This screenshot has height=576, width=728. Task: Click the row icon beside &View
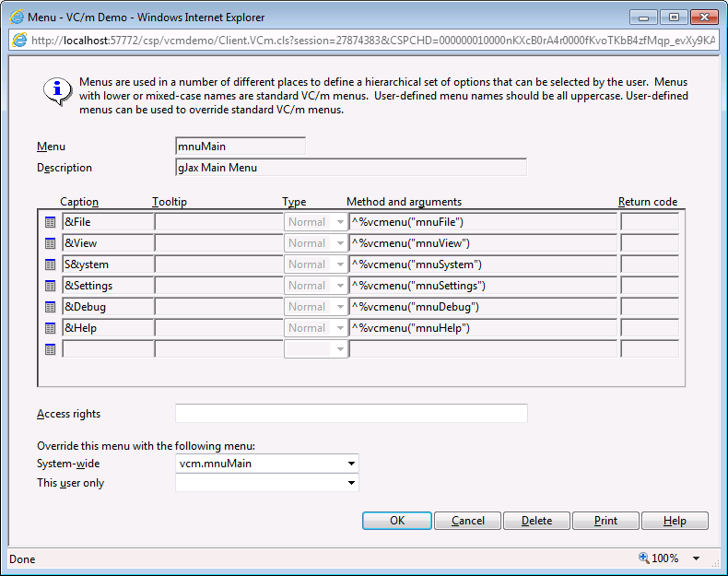coord(50,243)
